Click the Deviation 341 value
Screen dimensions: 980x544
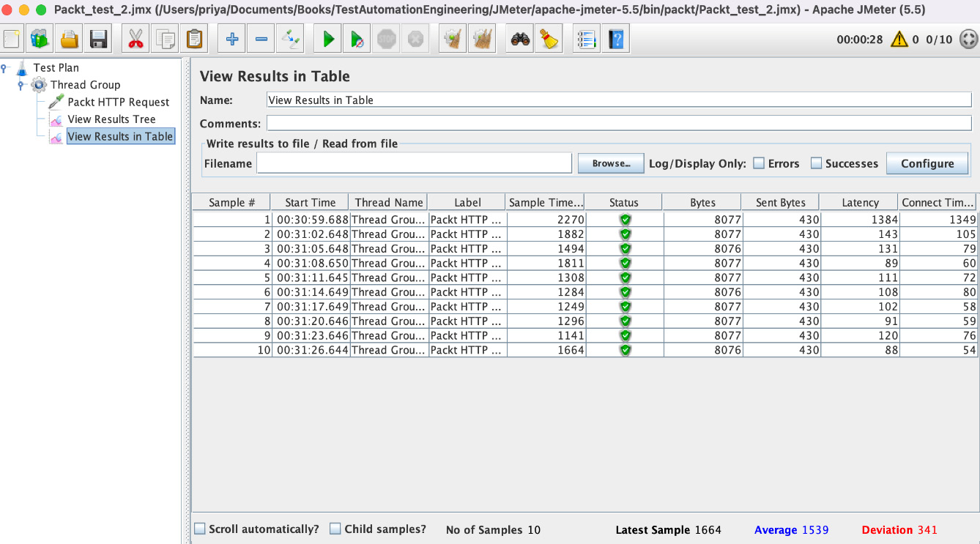click(x=927, y=529)
